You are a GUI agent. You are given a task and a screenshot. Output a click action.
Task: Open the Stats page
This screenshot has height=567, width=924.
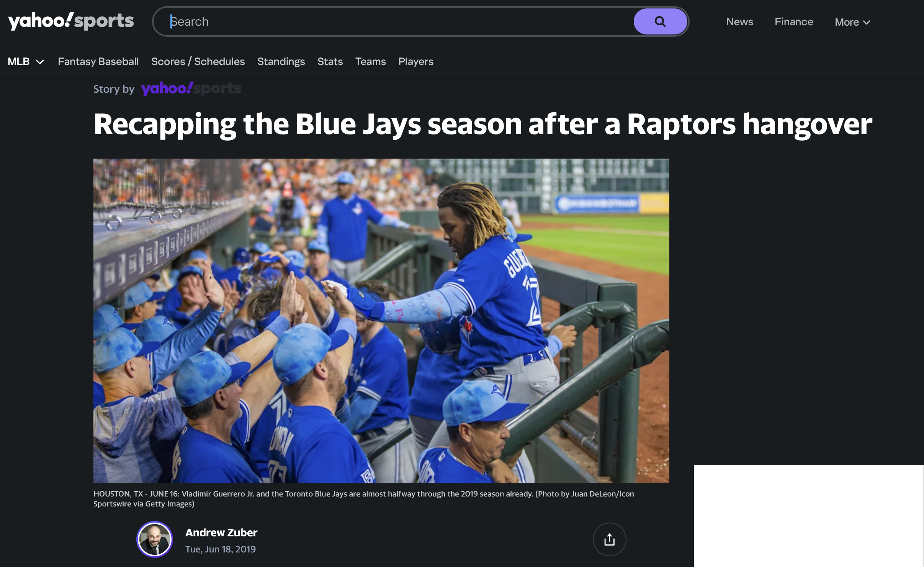point(330,62)
